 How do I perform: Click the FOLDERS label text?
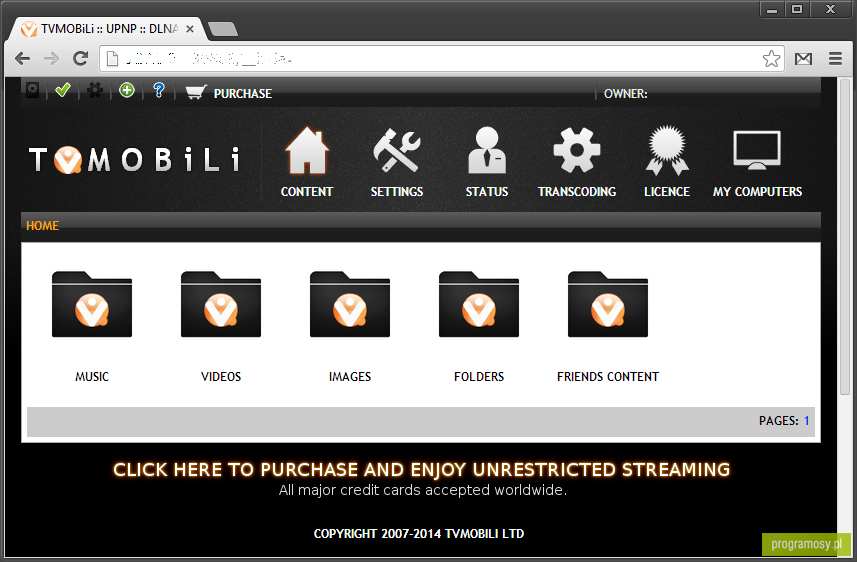click(479, 377)
